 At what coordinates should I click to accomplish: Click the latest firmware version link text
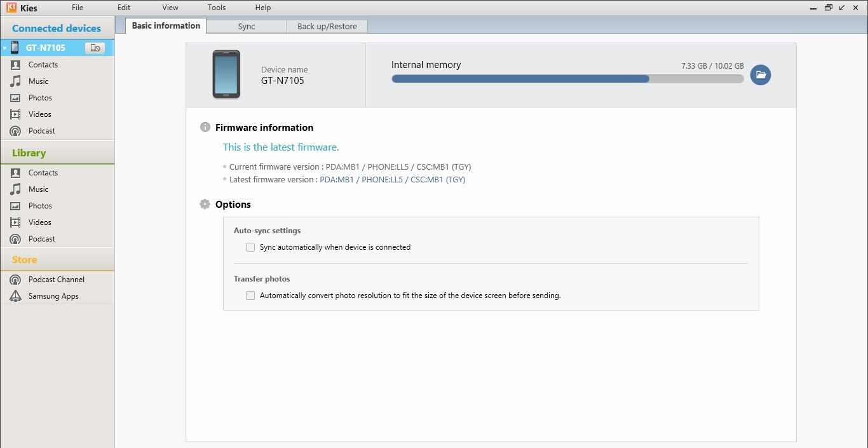point(392,180)
